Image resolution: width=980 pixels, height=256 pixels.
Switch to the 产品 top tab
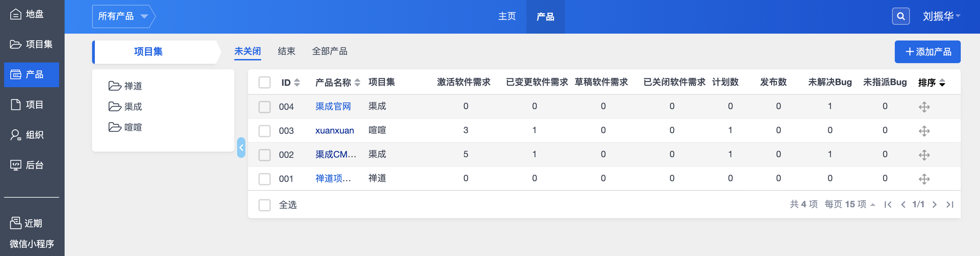coord(545,17)
